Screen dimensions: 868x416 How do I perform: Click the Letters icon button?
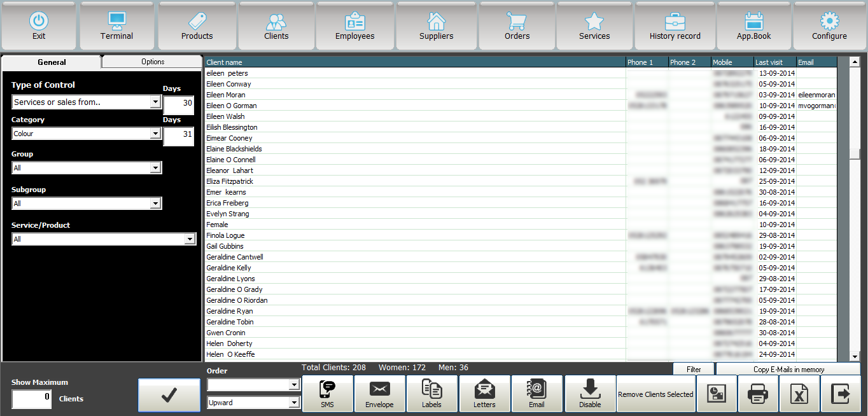coord(484,394)
